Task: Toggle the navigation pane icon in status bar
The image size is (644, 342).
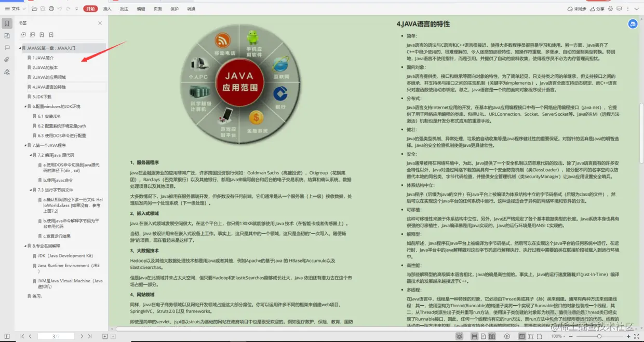Action: (7, 336)
